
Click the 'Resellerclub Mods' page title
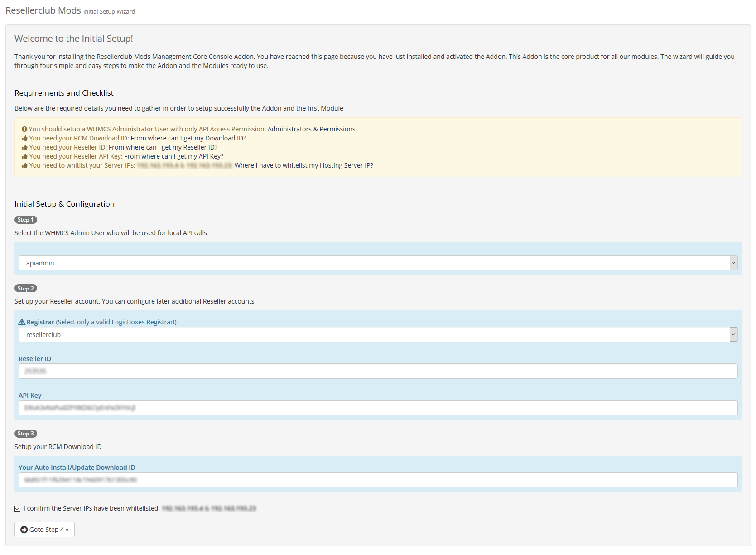click(x=43, y=10)
